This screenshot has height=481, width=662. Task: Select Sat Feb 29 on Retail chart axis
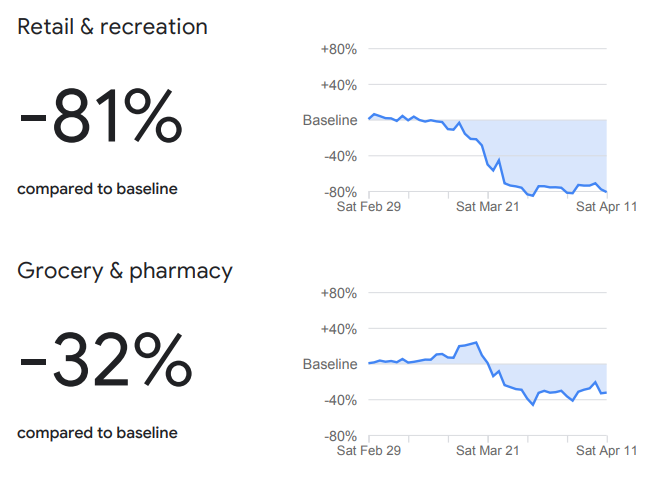(x=368, y=207)
